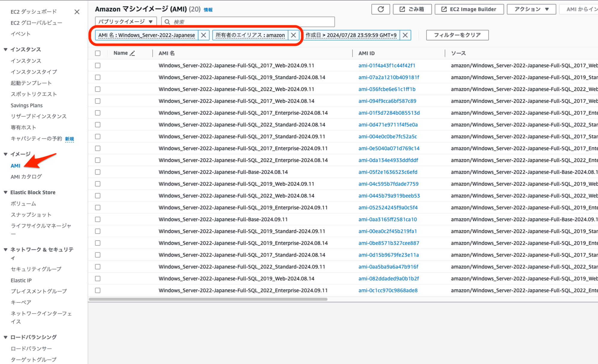Open AMI ID ami-082ddaded9a0b1b2f link

point(389,279)
